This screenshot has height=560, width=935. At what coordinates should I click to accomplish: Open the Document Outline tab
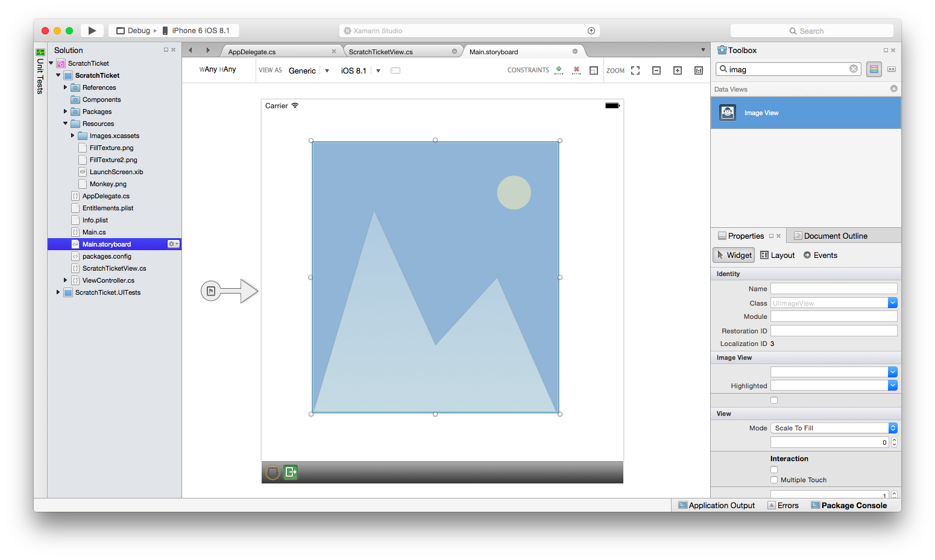[x=836, y=236]
